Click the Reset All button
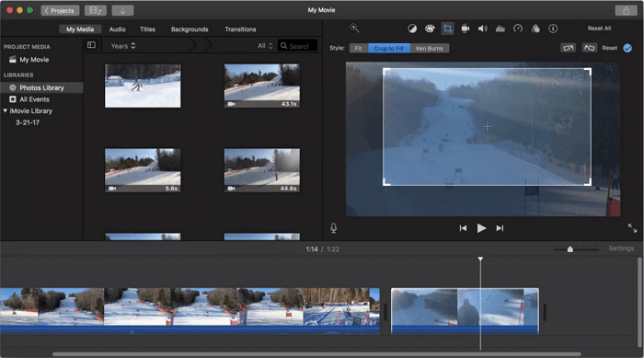This screenshot has width=644, height=358. pyautogui.click(x=599, y=29)
